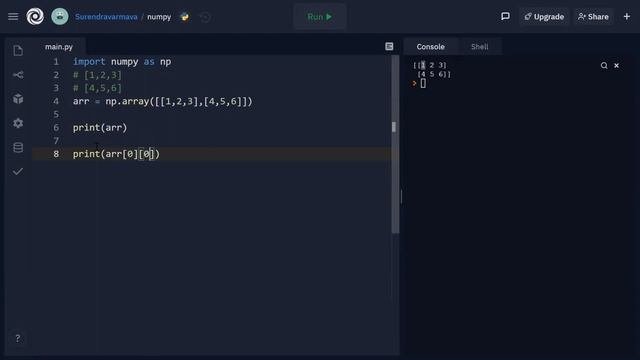Click the Upgrade button
Image resolution: width=640 pixels, height=360 pixels.
pyautogui.click(x=544, y=17)
